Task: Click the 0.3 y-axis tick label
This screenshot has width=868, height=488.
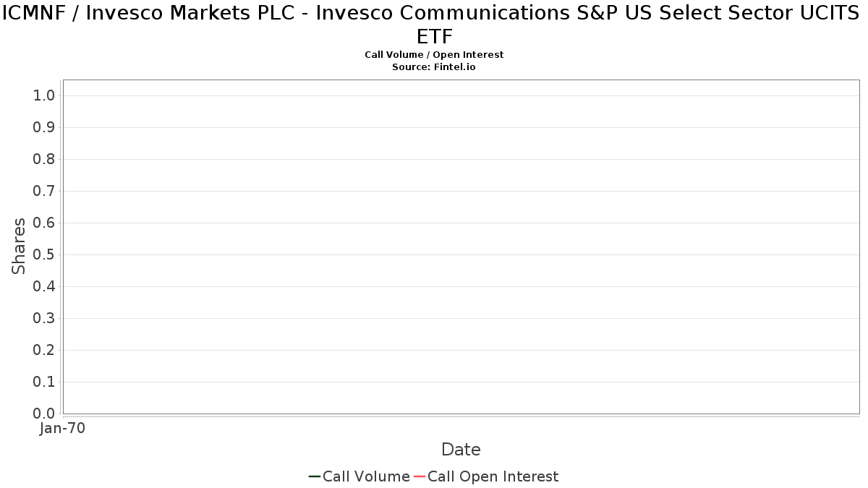Action: click(x=44, y=319)
